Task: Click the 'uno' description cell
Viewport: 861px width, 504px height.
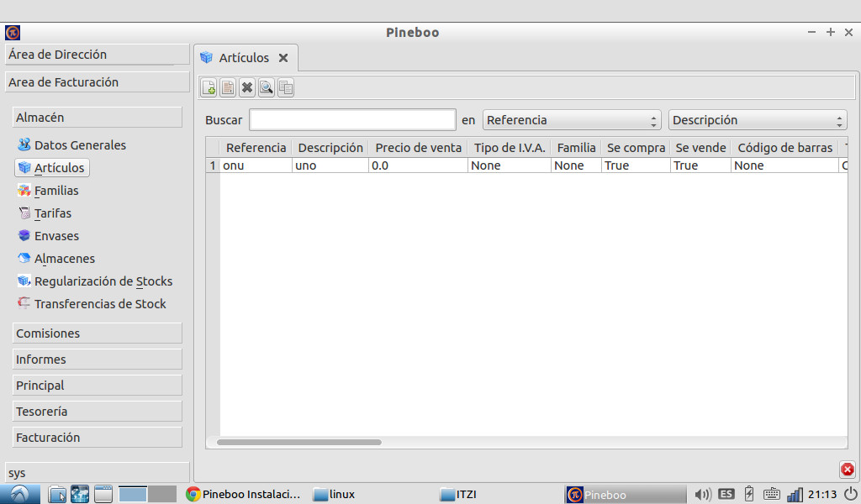Action: (330, 165)
